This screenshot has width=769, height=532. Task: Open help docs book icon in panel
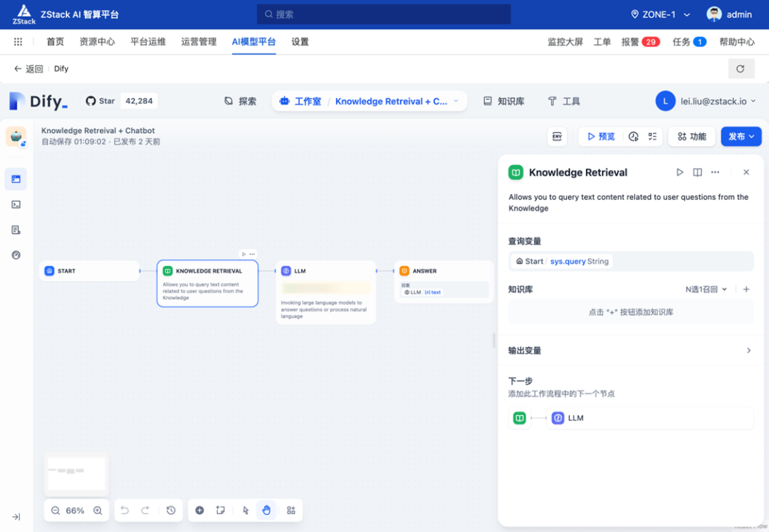(697, 172)
